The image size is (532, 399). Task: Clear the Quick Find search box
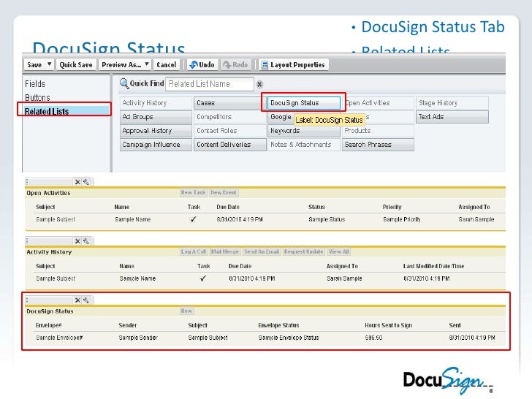[259, 84]
